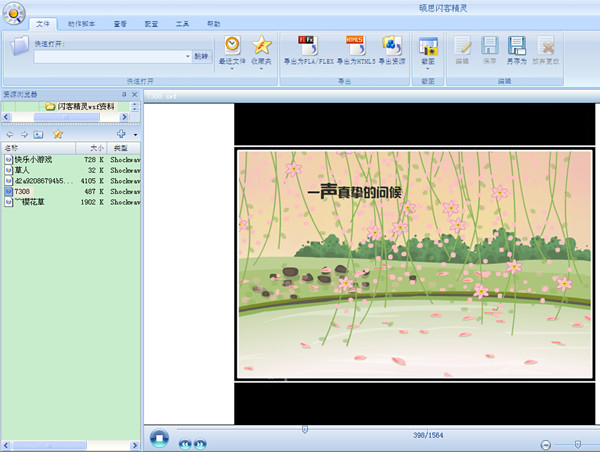Step back with the rewind button
This screenshot has height=452, width=600.
185,444
